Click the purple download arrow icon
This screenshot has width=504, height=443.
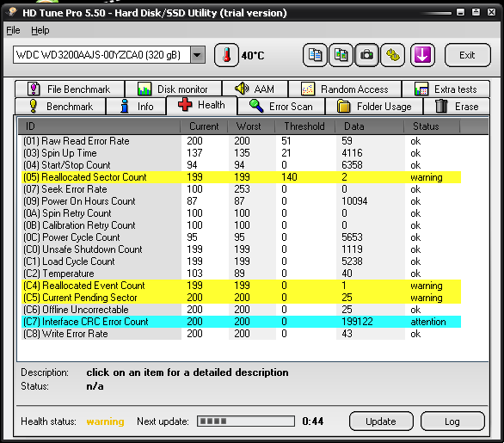tap(422, 55)
